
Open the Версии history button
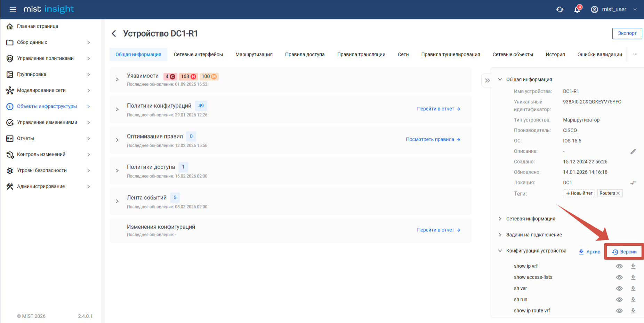pyautogui.click(x=625, y=252)
